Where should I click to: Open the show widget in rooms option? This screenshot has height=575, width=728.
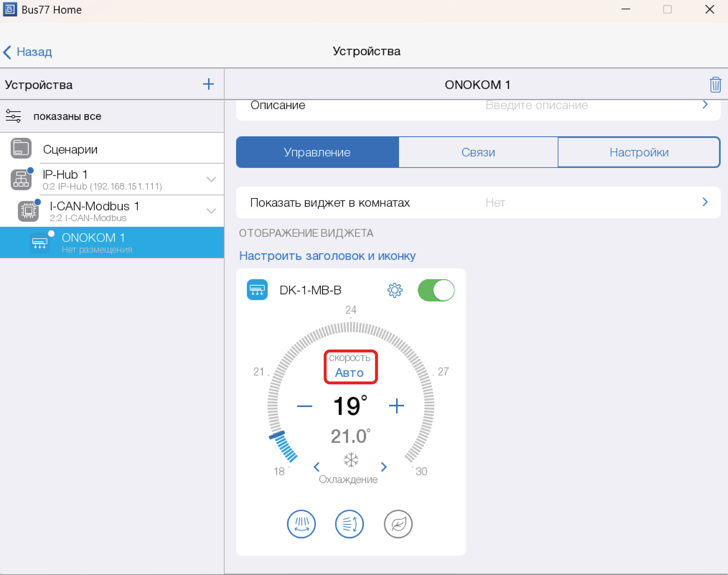coord(478,202)
